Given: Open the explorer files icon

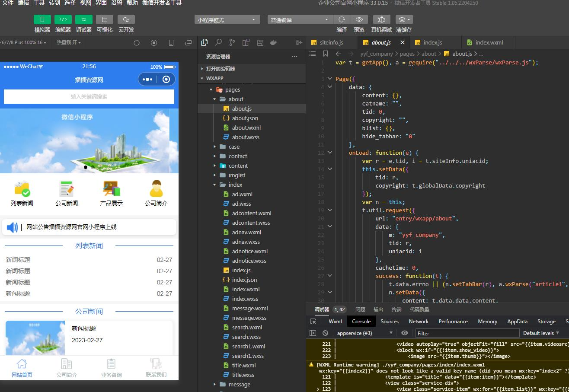Looking at the screenshot, I should tap(205, 42).
